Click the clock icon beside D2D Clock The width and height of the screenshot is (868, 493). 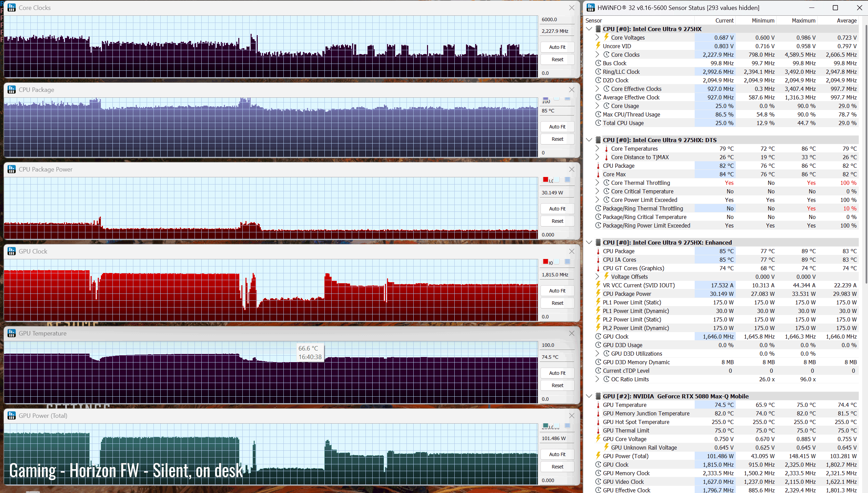tap(598, 80)
